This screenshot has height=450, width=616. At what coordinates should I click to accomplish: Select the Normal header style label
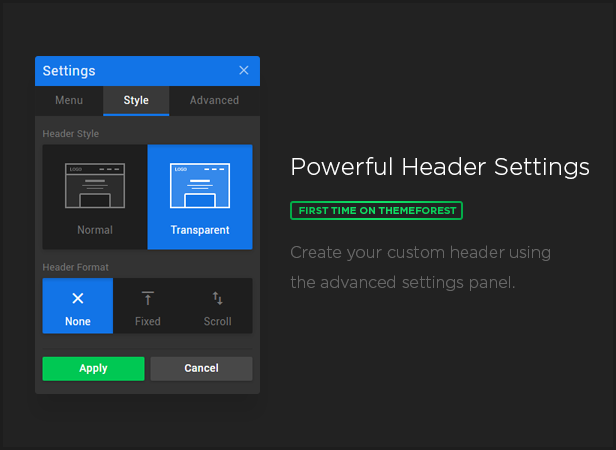coord(95,230)
